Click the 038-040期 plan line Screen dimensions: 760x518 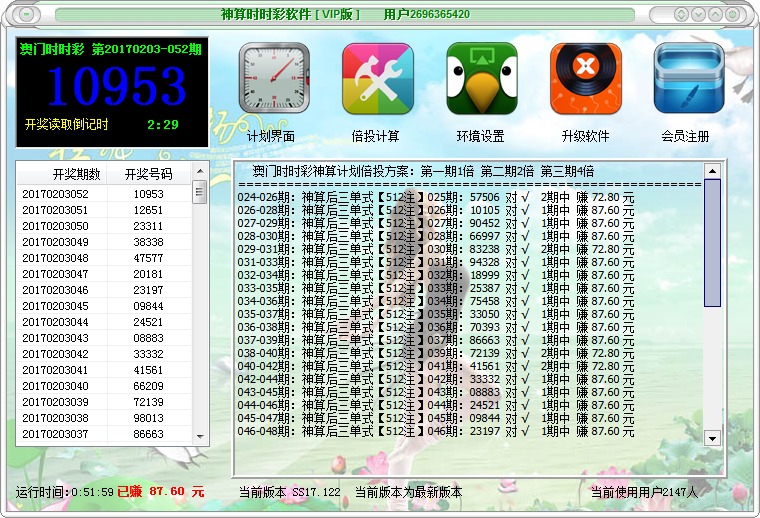click(436, 353)
